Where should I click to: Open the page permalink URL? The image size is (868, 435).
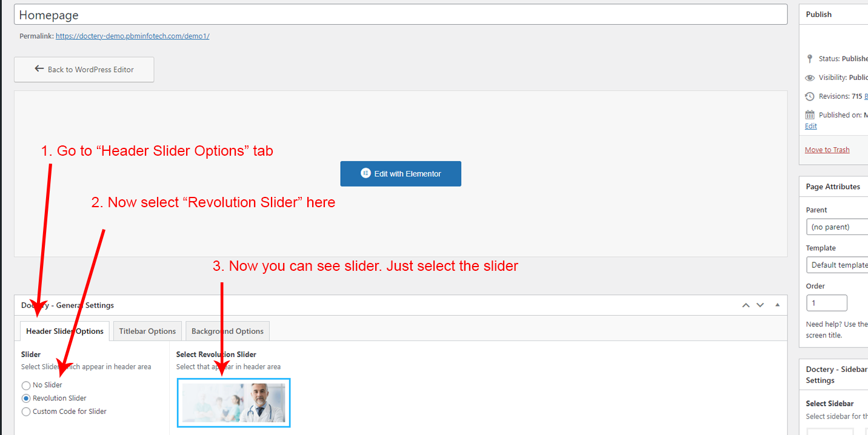point(132,36)
